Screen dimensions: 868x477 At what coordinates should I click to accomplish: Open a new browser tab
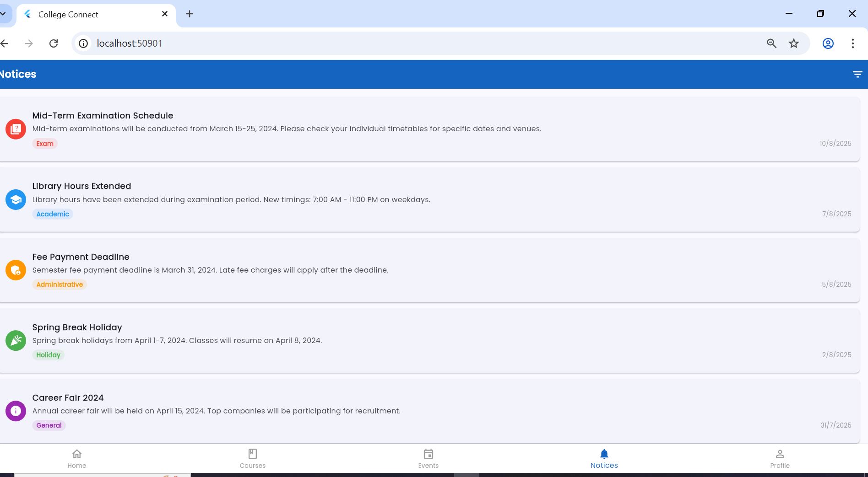tap(190, 14)
